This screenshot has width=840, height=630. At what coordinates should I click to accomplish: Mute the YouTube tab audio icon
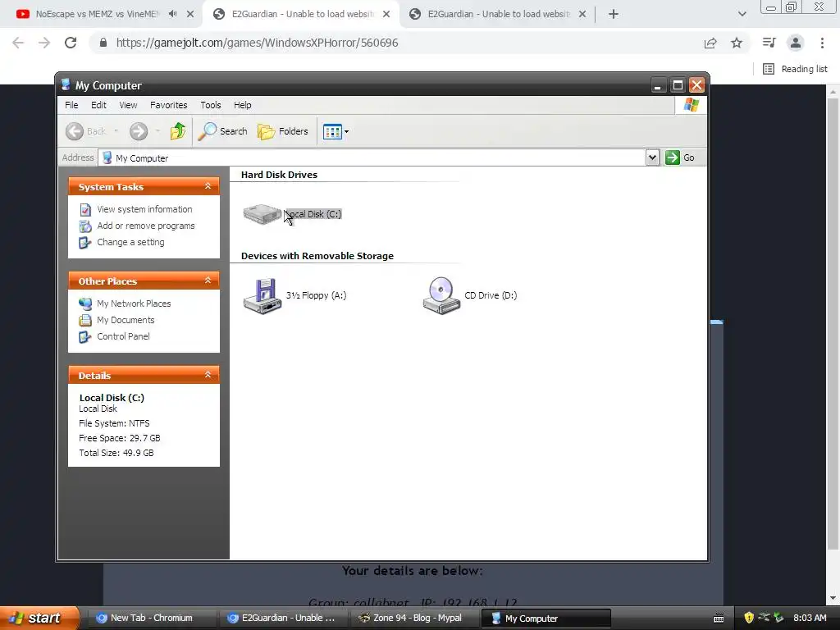[x=172, y=14]
